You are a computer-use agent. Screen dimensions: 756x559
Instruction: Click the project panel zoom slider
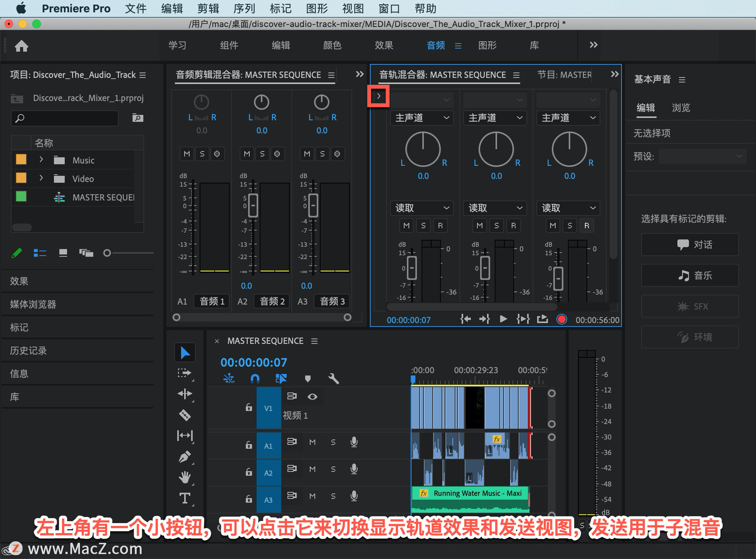tap(107, 253)
